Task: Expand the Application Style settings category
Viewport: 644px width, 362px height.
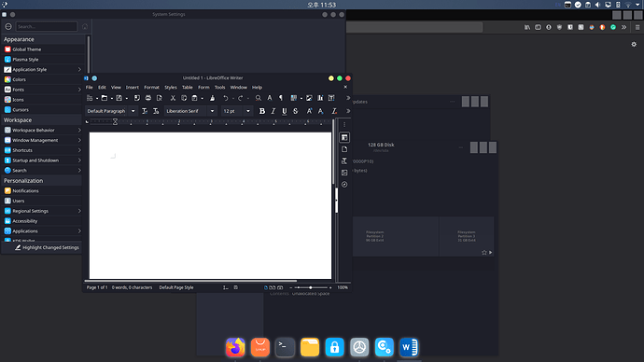Action: pyautogui.click(x=43, y=70)
